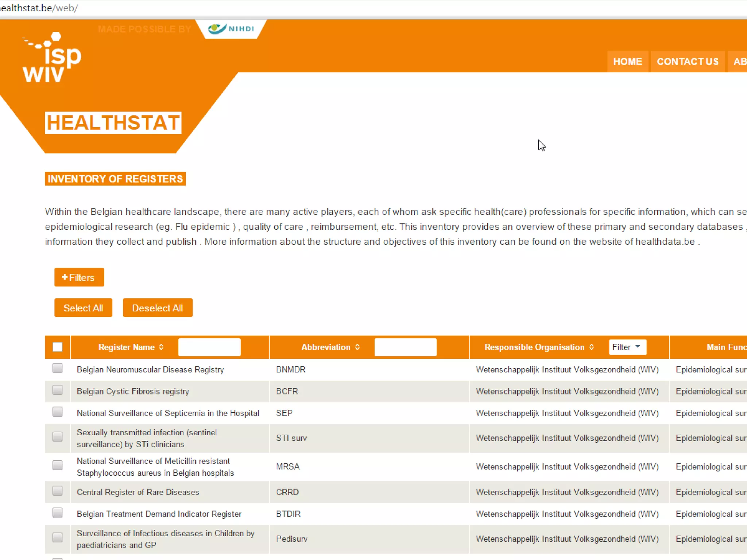Viewport: 747px width, 560px height.
Task: Toggle the select-all header checkbox
Action: pos(58,347)
